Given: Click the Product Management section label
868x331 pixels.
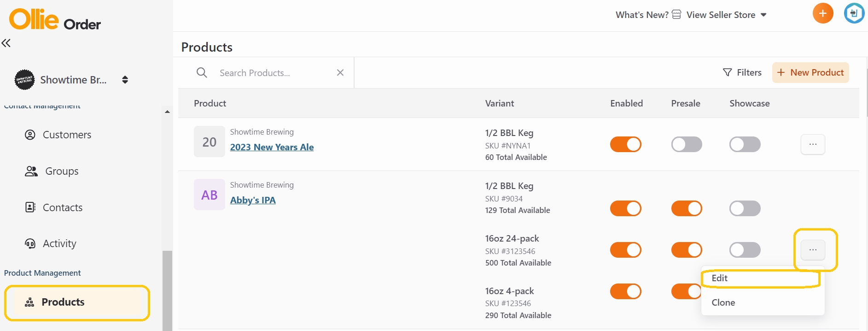Looking at the screenshot, I should (x=42, y=273).
